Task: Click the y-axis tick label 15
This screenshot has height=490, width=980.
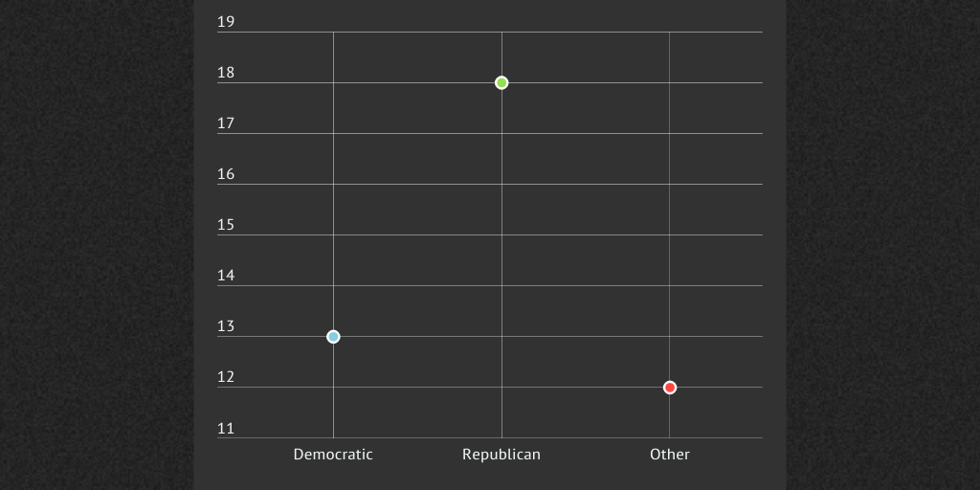Action: (226, 225)
